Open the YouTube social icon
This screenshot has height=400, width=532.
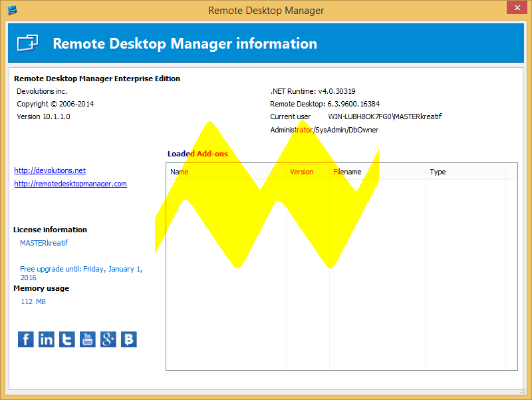(x=88, y=339)
